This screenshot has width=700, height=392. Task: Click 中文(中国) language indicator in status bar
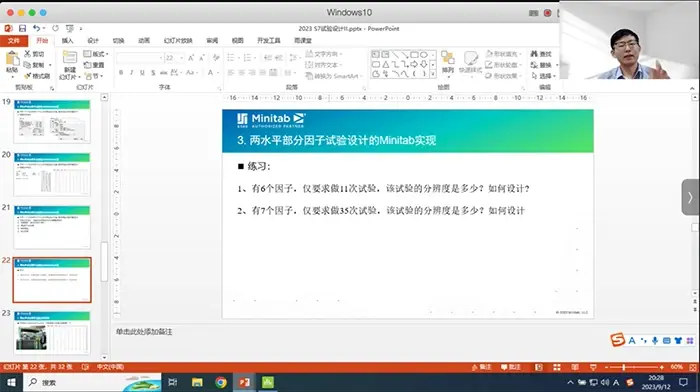[111, 367]
